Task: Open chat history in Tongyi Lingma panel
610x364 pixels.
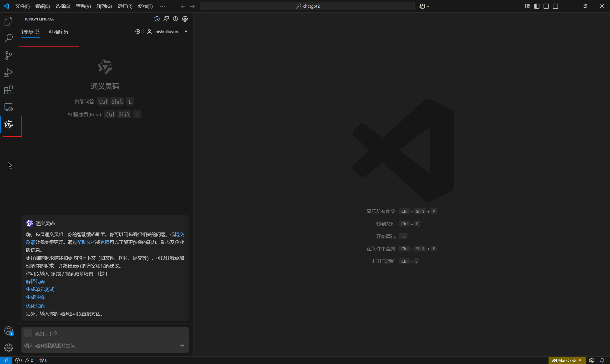Action: 157,19
